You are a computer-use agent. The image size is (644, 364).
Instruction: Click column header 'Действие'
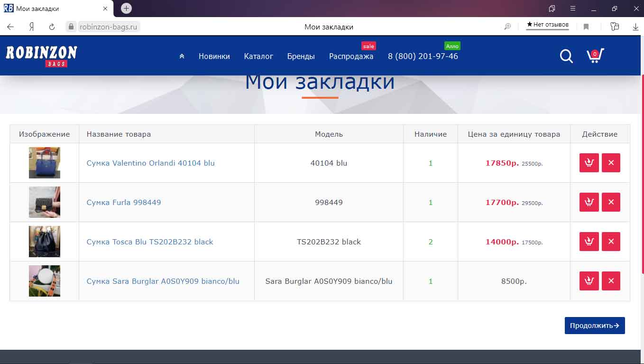(600, 134)
